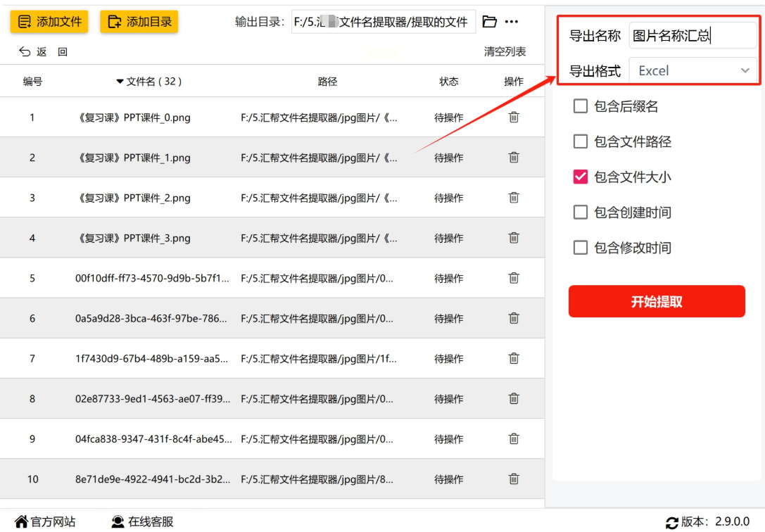
Task: Delete row 6 0a5a9d28 file with trash icon
Action: 514,318
